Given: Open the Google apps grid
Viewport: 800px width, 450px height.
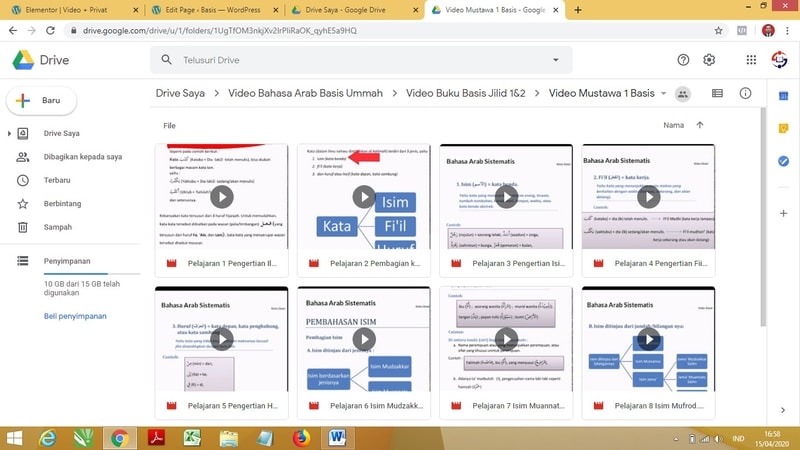Looking at the screenshot, I should click(751, 60).
